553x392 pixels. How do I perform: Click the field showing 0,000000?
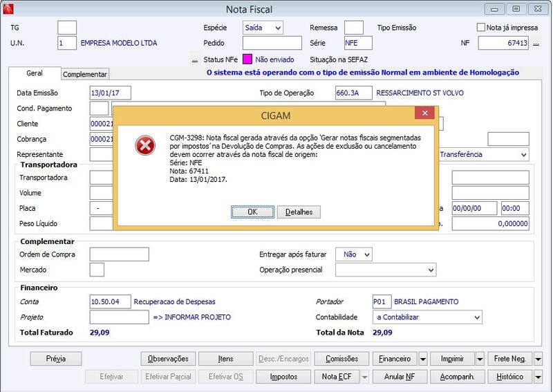pos(491,224)
